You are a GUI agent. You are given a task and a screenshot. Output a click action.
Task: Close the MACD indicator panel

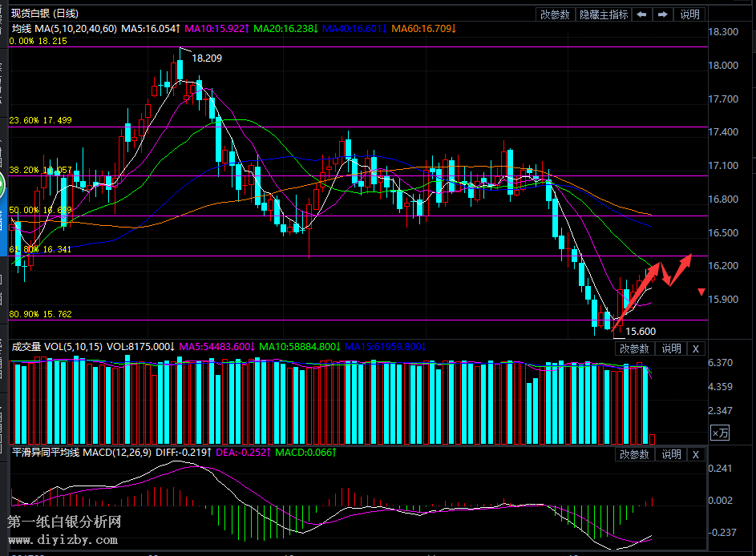click(x=695, y=454)
